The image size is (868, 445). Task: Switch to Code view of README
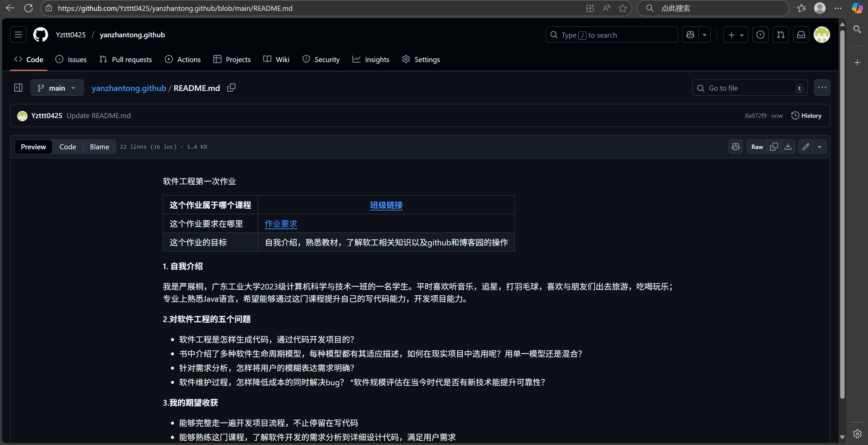click(67, 147)
